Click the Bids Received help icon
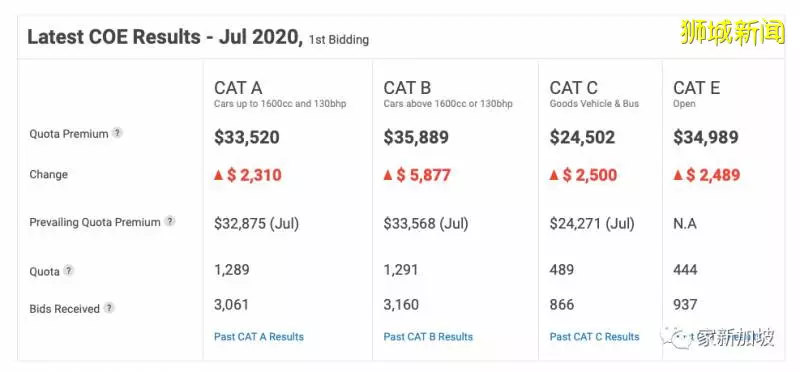 click(x=109, y=308)
